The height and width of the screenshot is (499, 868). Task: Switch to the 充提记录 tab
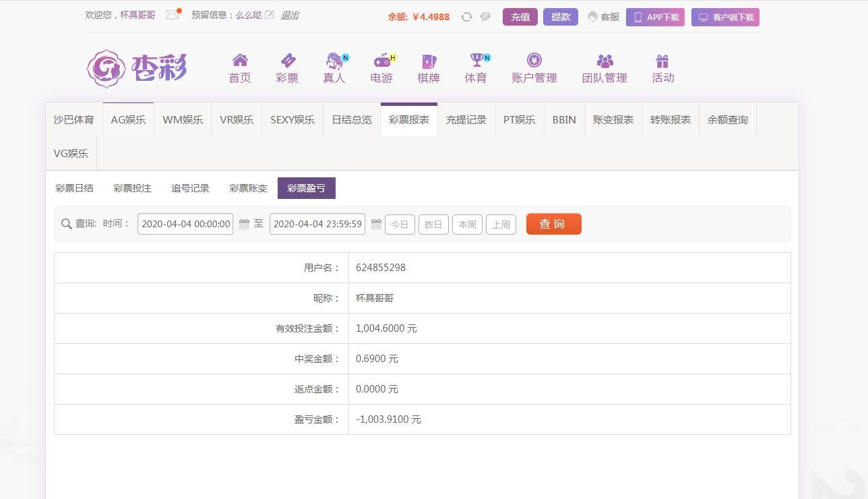[x=466, y=119]
